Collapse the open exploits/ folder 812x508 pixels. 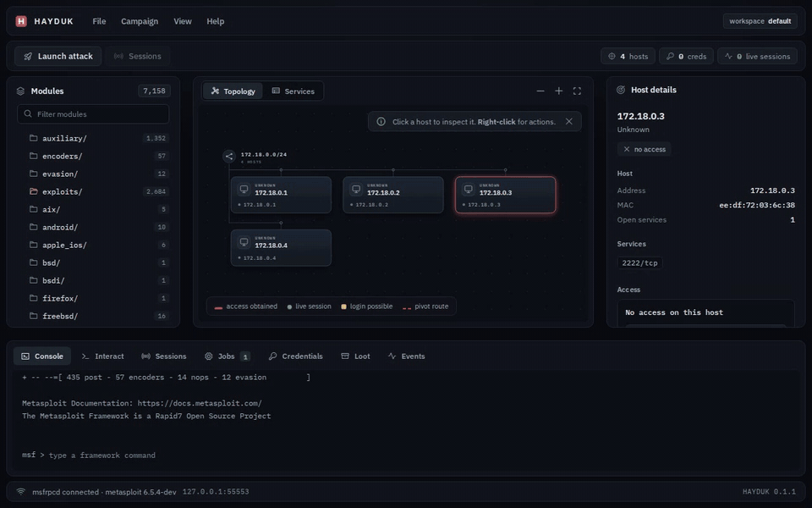[98, 192]
